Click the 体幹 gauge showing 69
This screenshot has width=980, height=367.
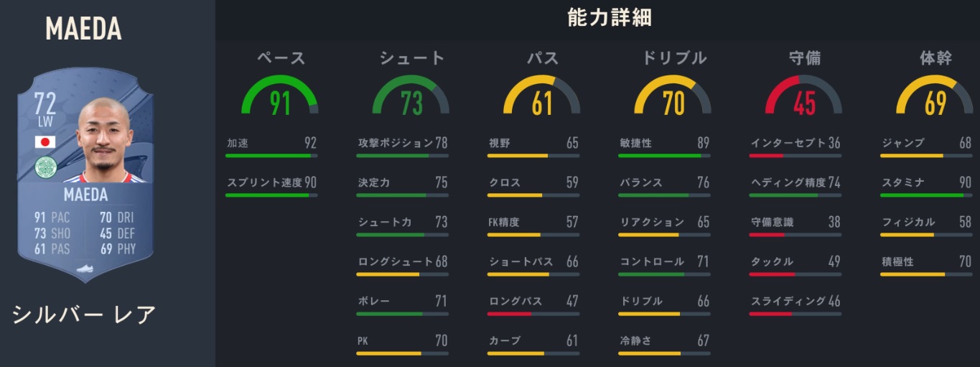935,97
